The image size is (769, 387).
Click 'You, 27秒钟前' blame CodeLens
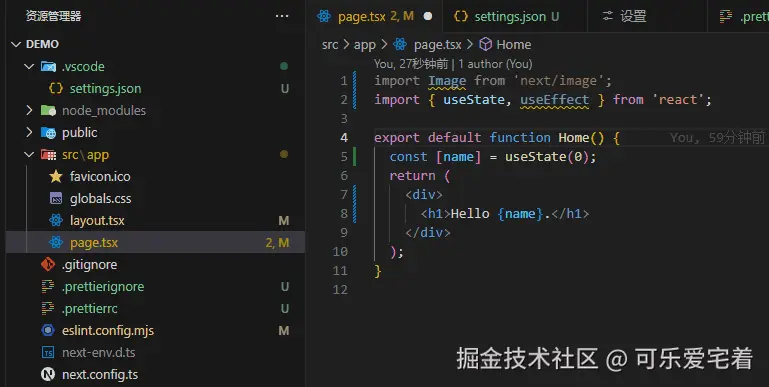point(411,64)
